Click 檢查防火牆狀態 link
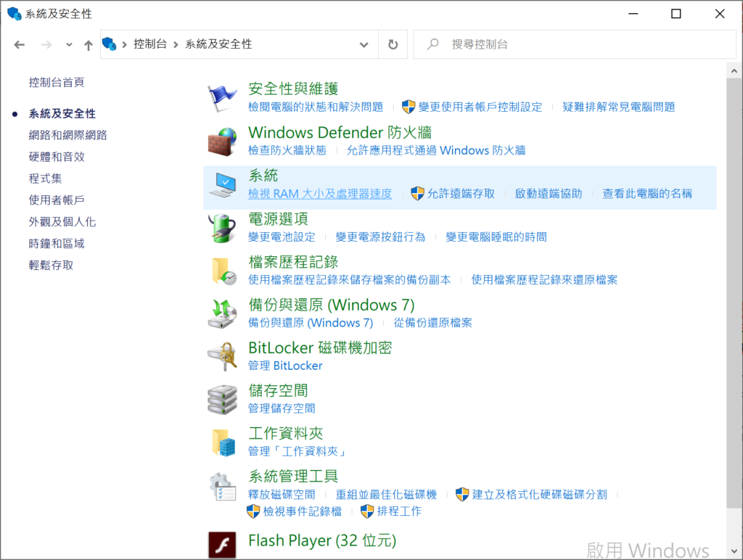 (287, 150)
